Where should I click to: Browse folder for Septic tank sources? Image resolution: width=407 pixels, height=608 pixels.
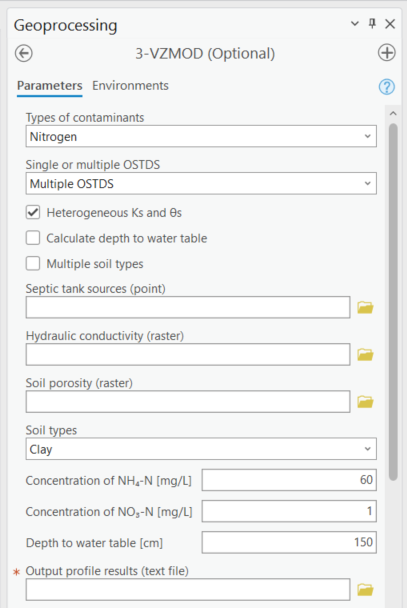point(365,307)
